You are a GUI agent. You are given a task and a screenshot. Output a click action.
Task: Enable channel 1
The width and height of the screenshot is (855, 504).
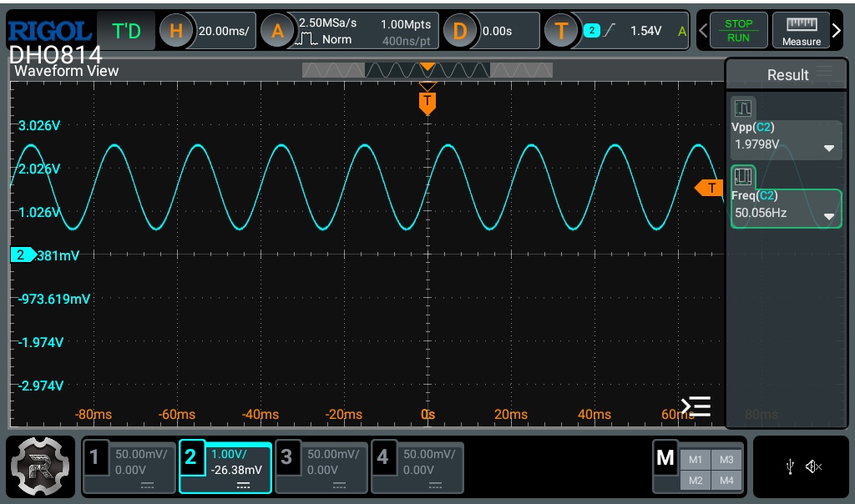click(129, 467)
